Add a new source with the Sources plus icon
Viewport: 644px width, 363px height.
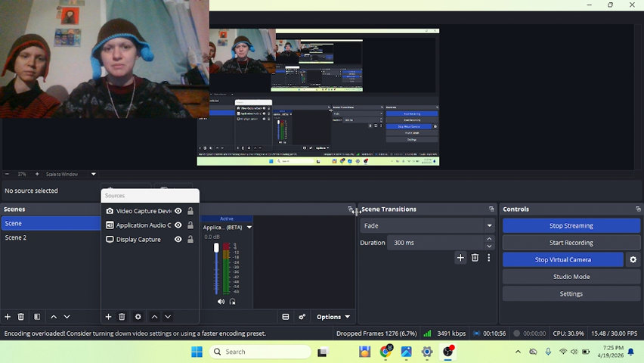pos(108,317)
